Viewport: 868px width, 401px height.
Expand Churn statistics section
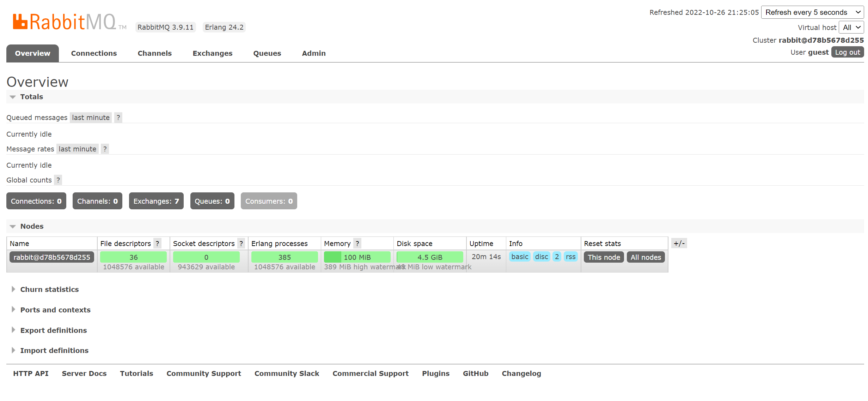click(49, 289)
